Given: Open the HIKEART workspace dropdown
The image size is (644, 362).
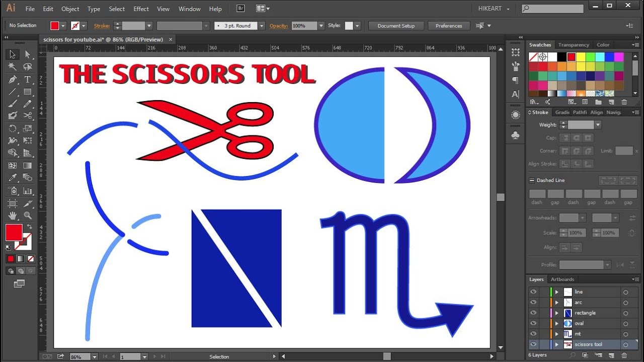Looking at the screenshot, I should [494, 9].
